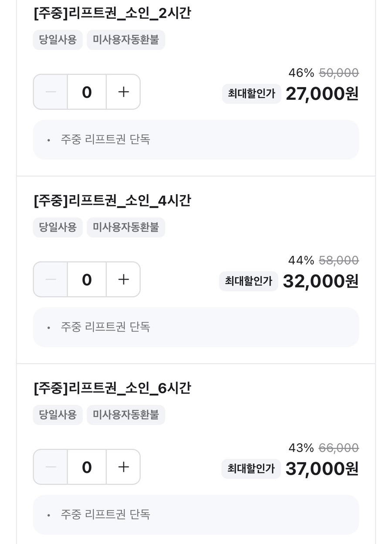The width and height of the screenshot is (392, 544).
Task: Decrease quantity for 4시간 lift ticket
Action: (51, 280)
